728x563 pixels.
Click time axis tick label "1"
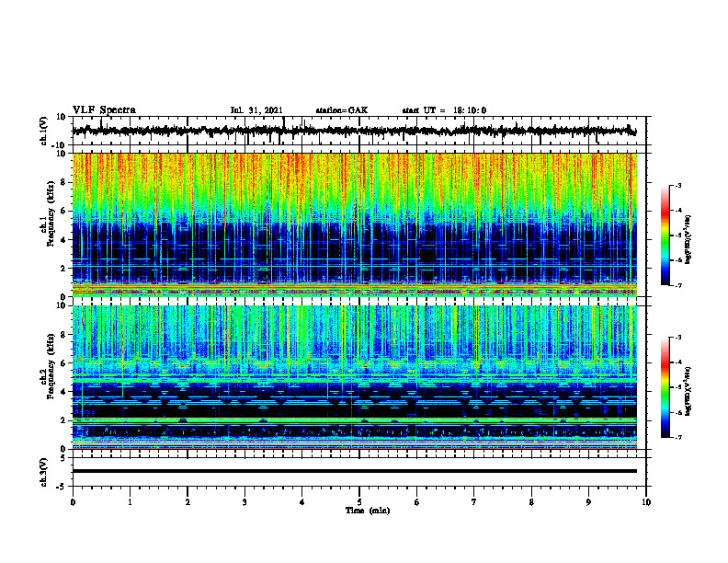[x=130, y=502]
